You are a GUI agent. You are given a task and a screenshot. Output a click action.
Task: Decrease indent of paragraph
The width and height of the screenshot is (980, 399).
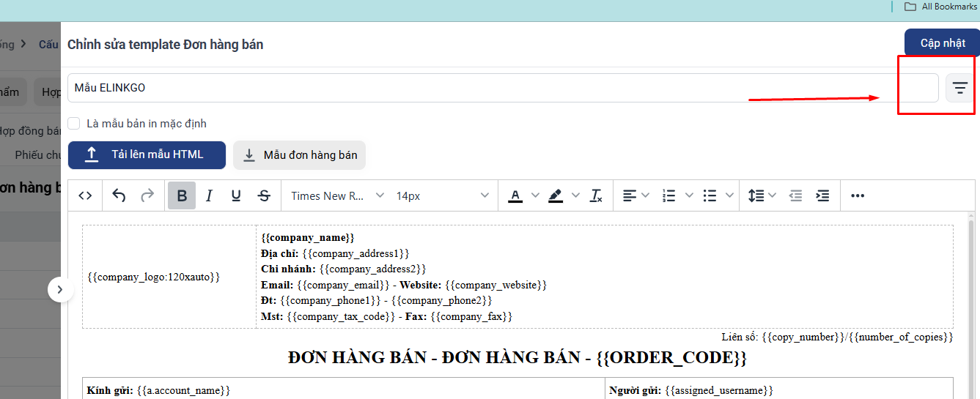[795, 195]
